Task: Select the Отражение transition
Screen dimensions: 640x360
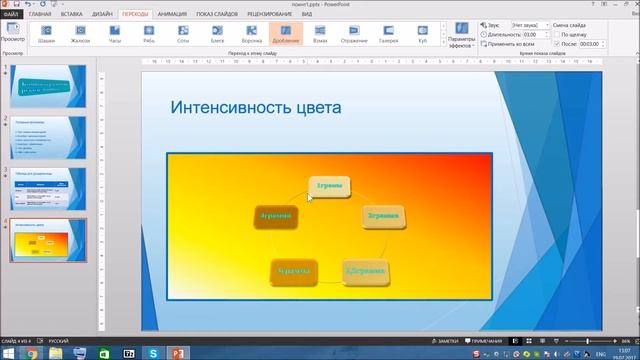Action: pyautogui.click(x=354, y=34)
